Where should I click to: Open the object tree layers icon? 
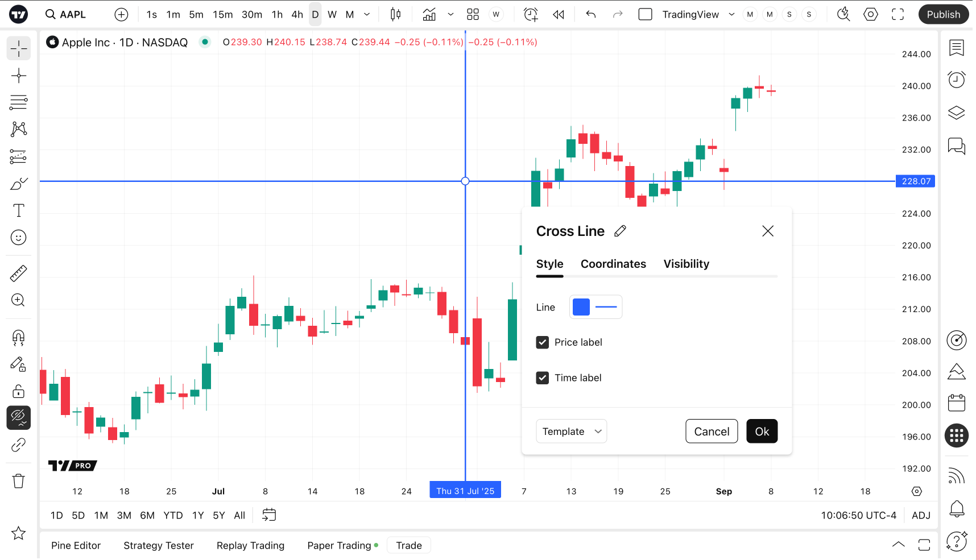click(x=958, y=114)
